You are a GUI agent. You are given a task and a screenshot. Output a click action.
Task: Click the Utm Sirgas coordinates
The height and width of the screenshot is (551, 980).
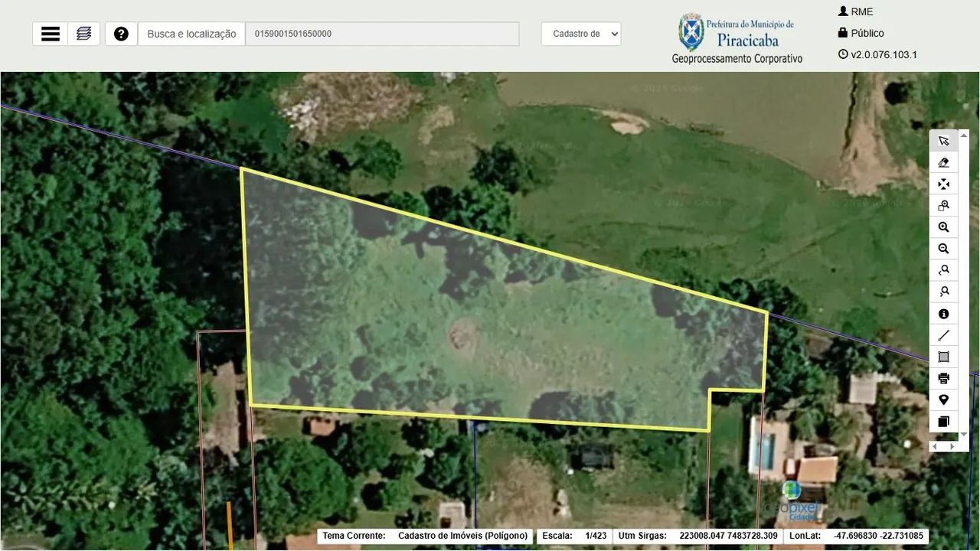[x=728, y=536]
